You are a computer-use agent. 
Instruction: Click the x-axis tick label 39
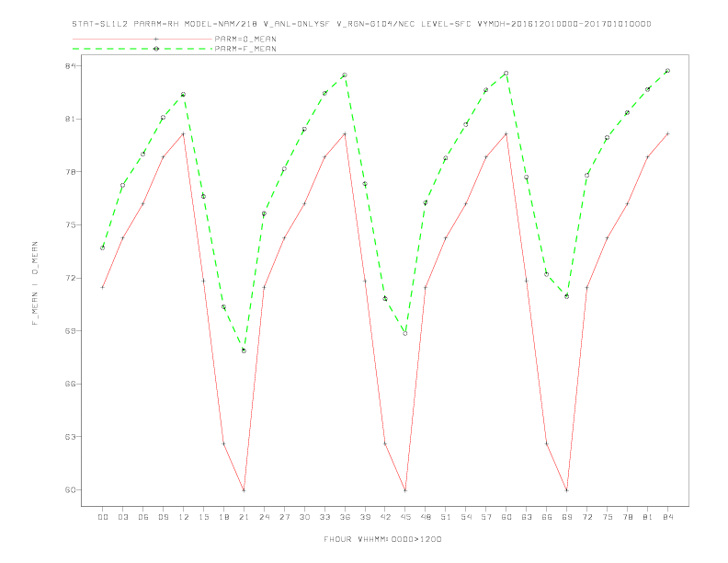pos(365,517)
